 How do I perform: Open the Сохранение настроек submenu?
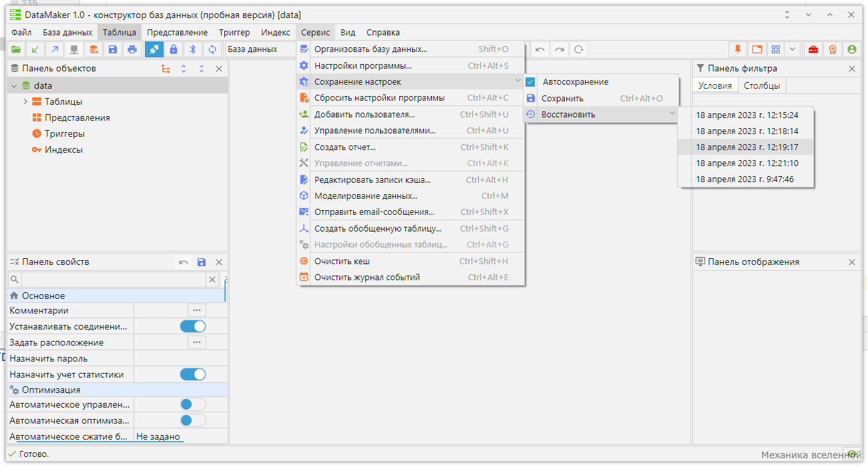click(x=411, y=81)
